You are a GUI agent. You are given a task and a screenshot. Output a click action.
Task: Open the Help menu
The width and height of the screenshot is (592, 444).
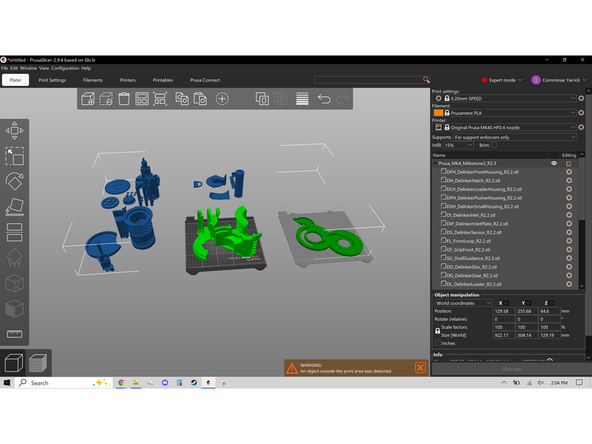(86, 68)
